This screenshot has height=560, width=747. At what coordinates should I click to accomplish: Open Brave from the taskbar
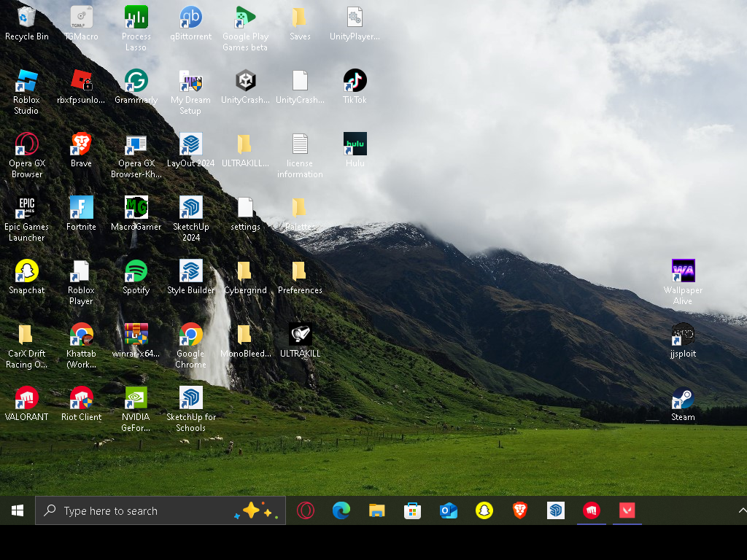[519, 510]
